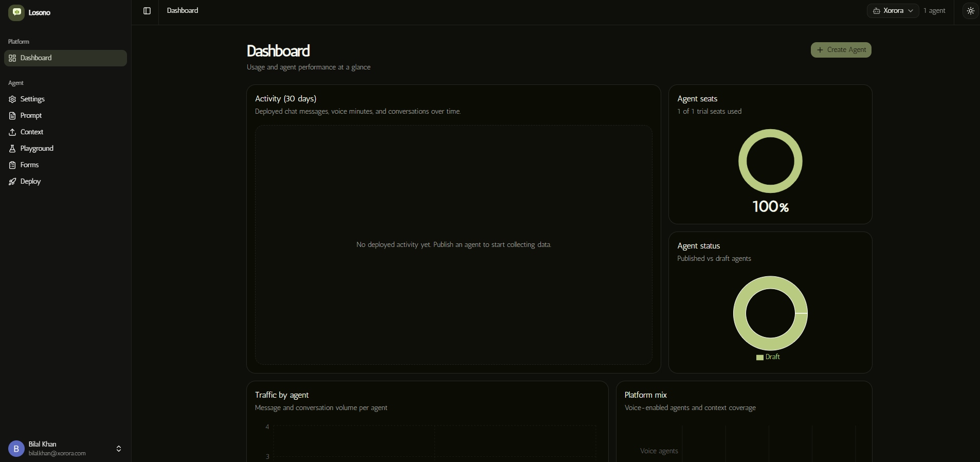Click the Context upload icon
The image size is (980, 462).
click(x=12, y=132)
